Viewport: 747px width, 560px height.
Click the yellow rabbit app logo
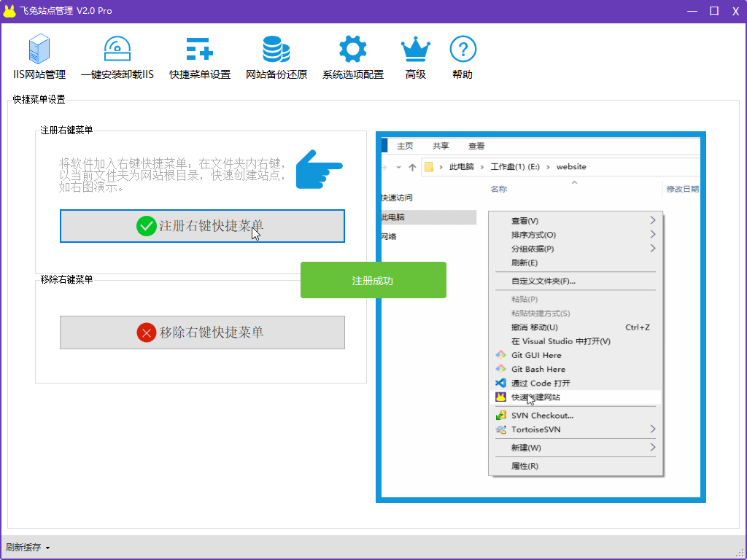click(x=9, y=11)
